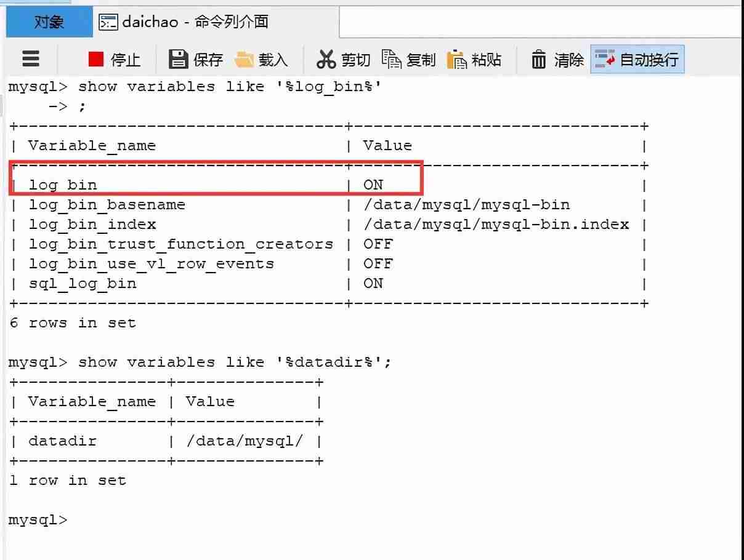Open the hamburger menu icon
The image size is (744, 560).
tap(31, 59)
